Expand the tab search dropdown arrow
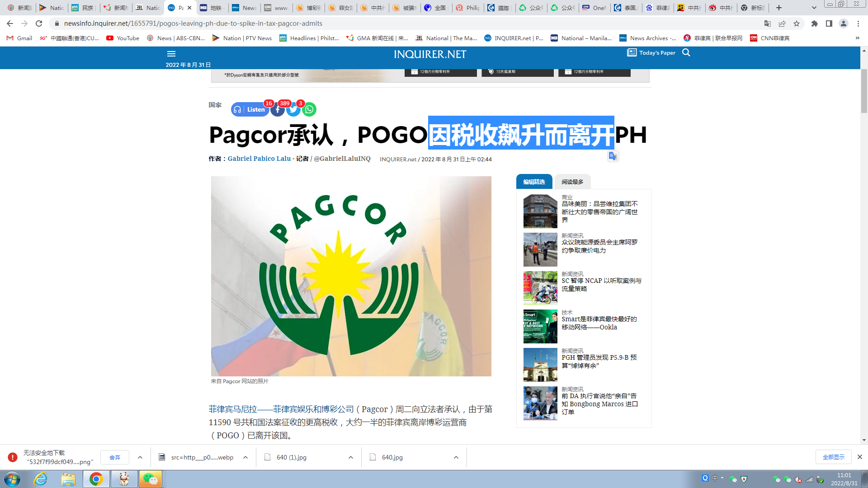This screenshot has width=868, height=488. coord(814,8)
